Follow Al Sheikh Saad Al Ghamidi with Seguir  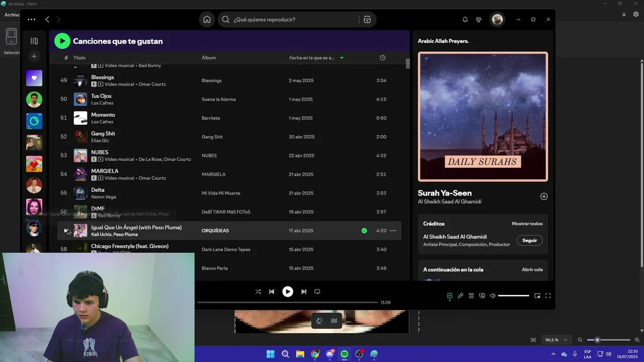tap(529, 240)
